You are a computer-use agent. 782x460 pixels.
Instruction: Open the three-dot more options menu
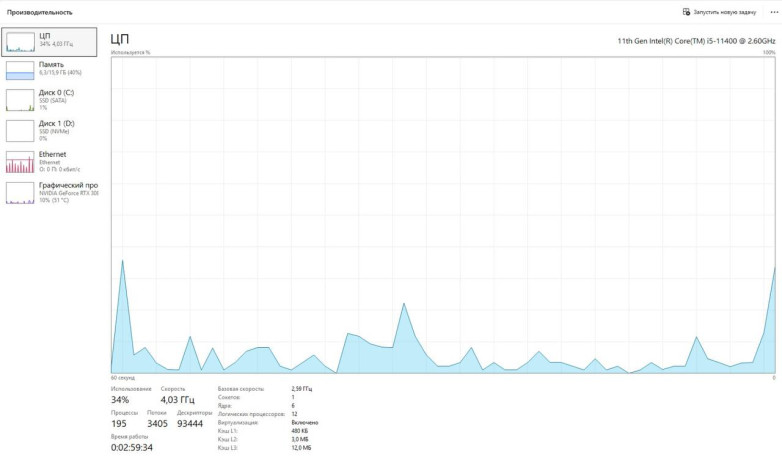tap(773, 12)
